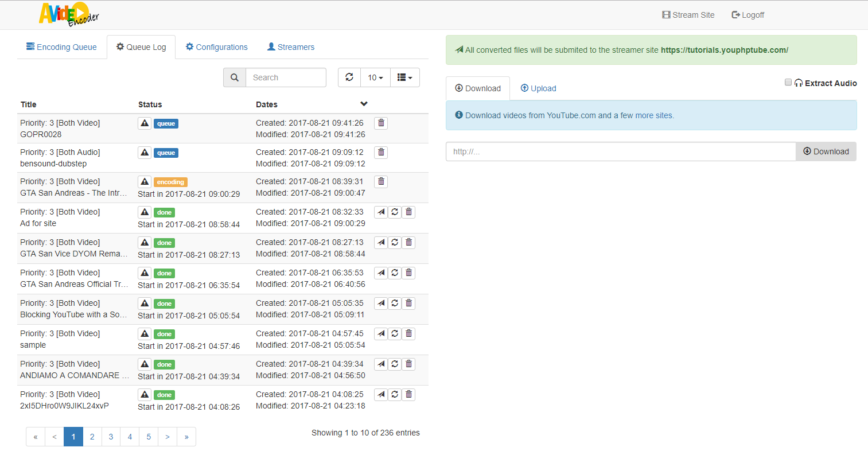Show warning details for bensound-dubstep
This screenshot has width=868, height=455.
145,153
